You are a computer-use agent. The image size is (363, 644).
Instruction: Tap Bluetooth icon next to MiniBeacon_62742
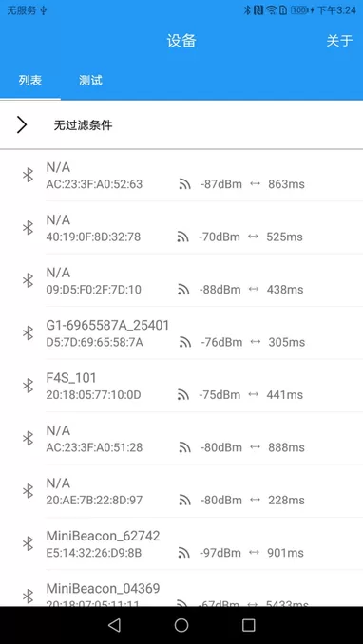(28, 543)
